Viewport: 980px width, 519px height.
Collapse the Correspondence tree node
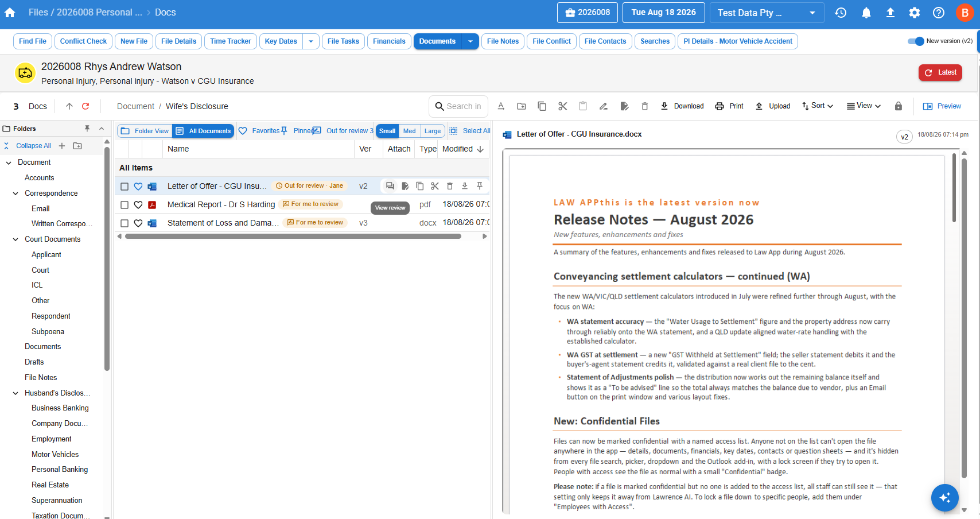tap(15, 193)
